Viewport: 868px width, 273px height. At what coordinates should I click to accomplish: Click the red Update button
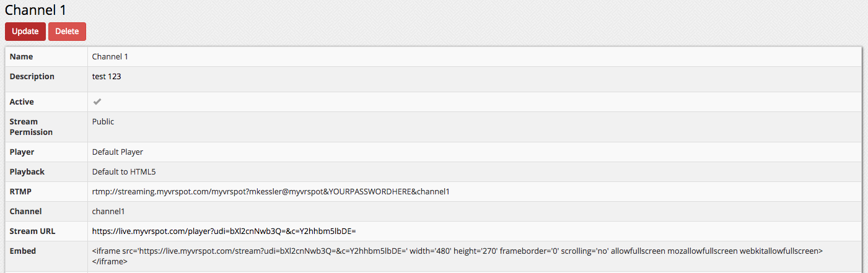pyautogui.click(x=25, y=32)
